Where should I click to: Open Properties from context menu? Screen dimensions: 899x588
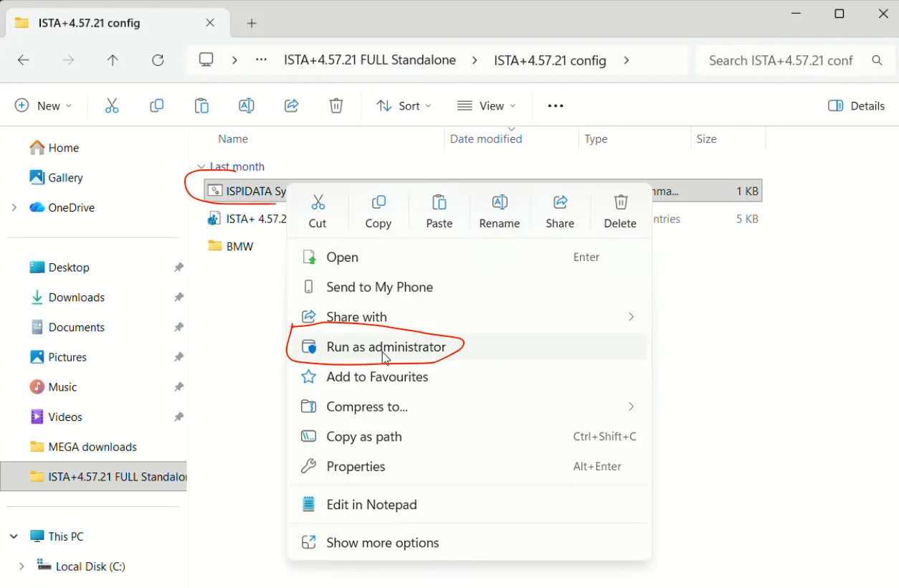pyautogui.click(x=469, y=466)
